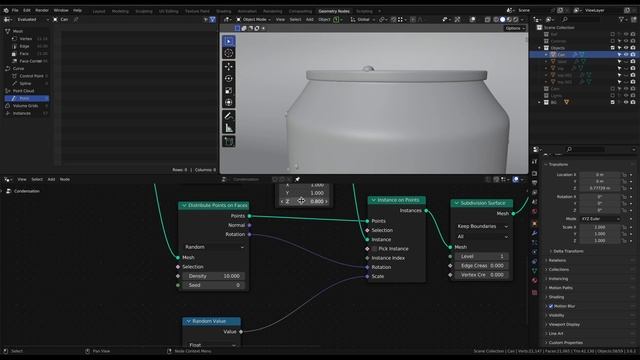Open the File menu

click(x=15, y=10)
